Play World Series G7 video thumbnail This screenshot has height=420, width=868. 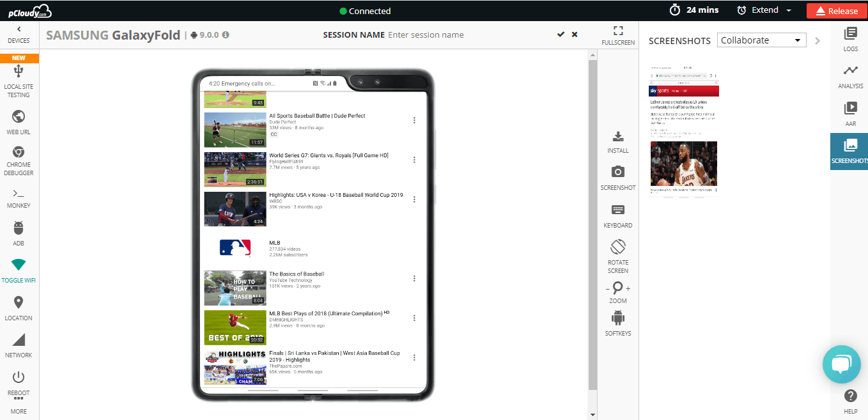coord(235,169)
